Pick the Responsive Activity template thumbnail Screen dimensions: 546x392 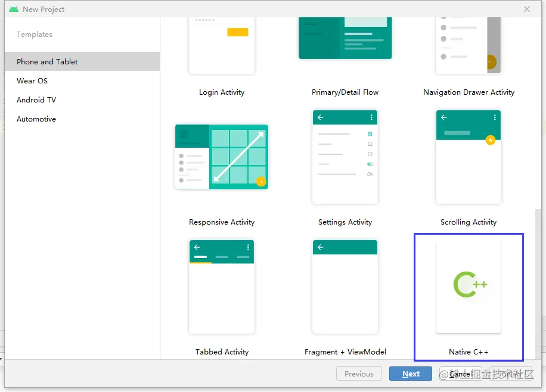point(222,157)
